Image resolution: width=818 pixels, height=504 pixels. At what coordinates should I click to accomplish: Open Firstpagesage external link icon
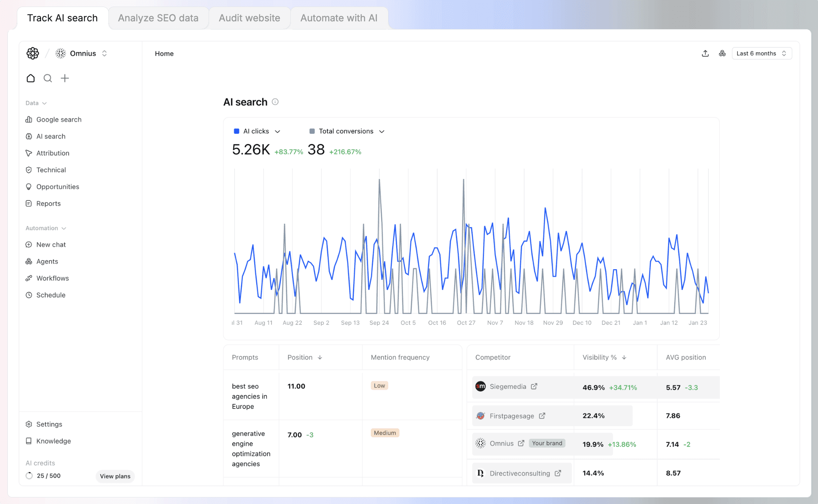coord(542,416)
